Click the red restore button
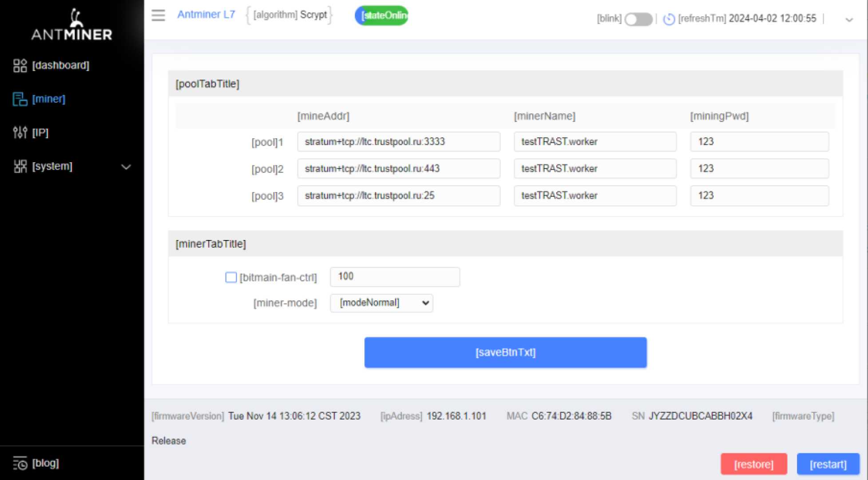The height and width of the screenshot is (480, 868). point(753,464)
